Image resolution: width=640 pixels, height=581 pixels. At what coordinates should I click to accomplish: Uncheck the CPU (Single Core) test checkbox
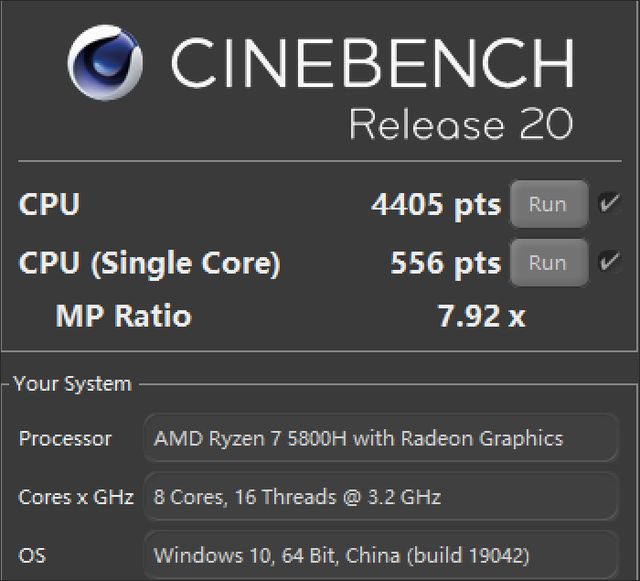click(x=608, y=262)
